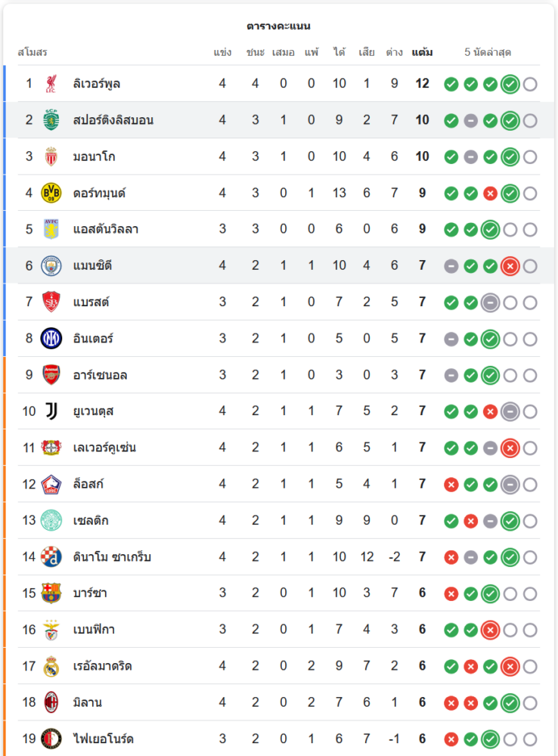Screen dimensions: 558x756
Task: Click the AC Milan crest icon
Action: click(x=51, y=702)
